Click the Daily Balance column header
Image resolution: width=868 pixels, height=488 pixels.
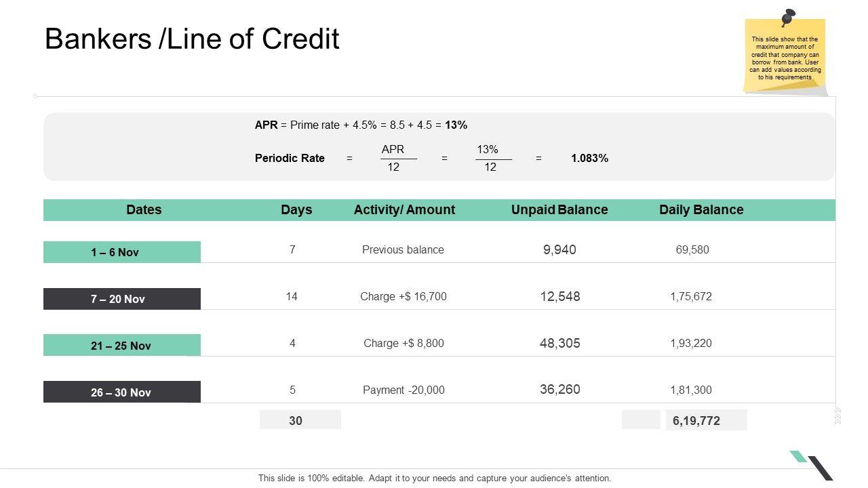point(701,210)
